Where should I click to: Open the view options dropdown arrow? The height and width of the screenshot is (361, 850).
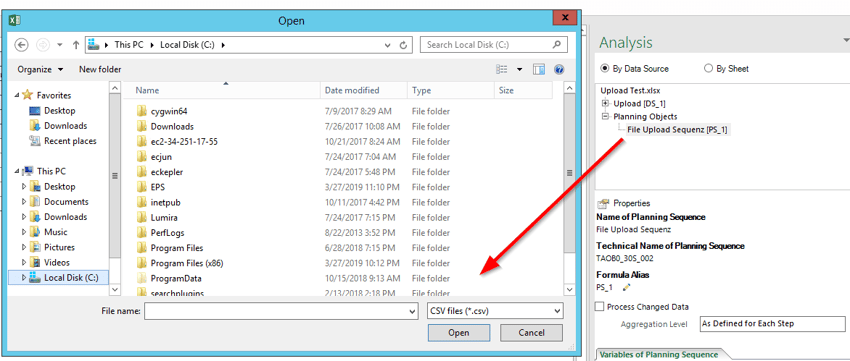(519, 69)
